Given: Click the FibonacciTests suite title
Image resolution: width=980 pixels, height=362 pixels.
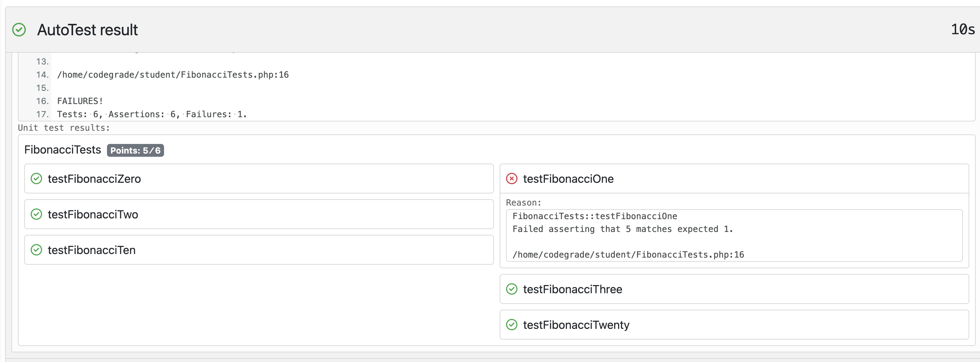Looking at the screenshot, I should point(63,150).
